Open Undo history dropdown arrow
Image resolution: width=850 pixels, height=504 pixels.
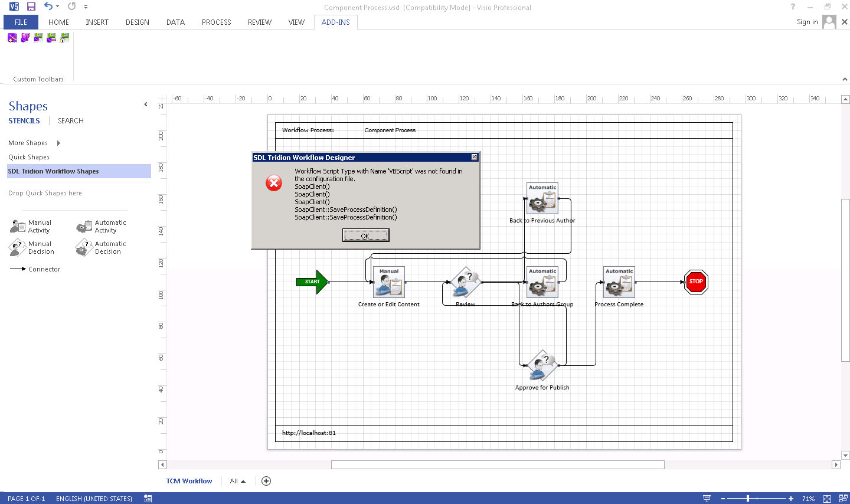[x=57, y=7]
